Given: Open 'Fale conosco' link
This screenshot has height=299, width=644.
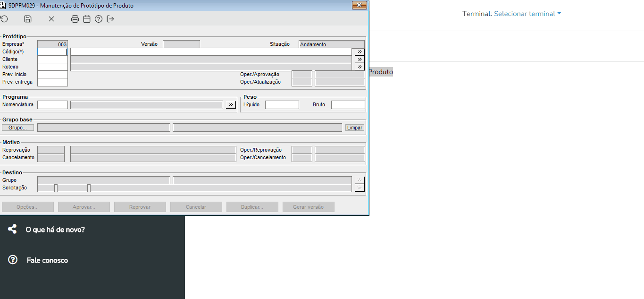Looking at the screenshot, I should pyautogui.click(x=47, y=260).
